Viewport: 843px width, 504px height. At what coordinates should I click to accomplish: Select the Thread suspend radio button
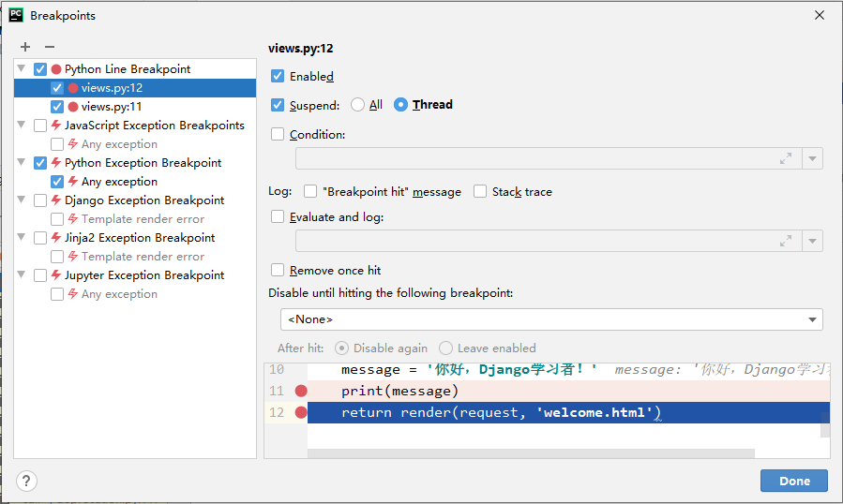tap(400, 105)
